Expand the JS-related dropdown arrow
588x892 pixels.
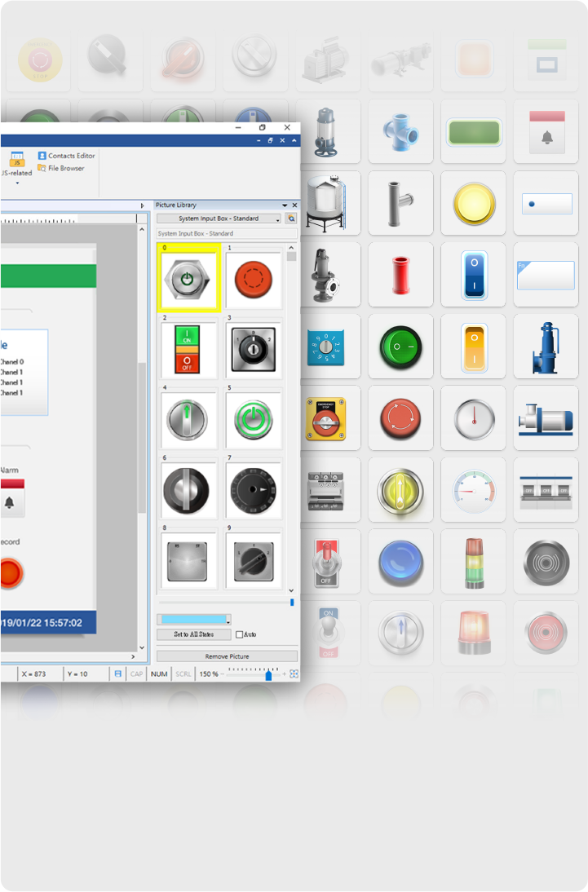pos(16,183)
